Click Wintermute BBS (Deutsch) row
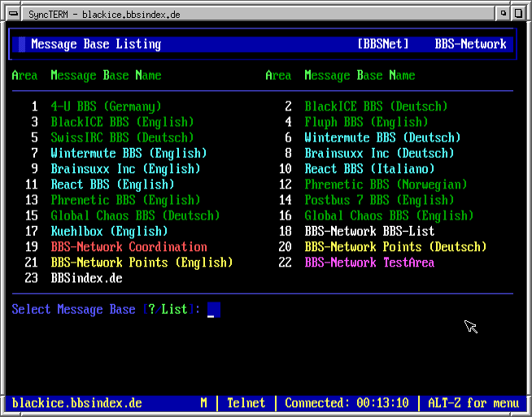This screenshot has width=532, height=417. (382, 137)
